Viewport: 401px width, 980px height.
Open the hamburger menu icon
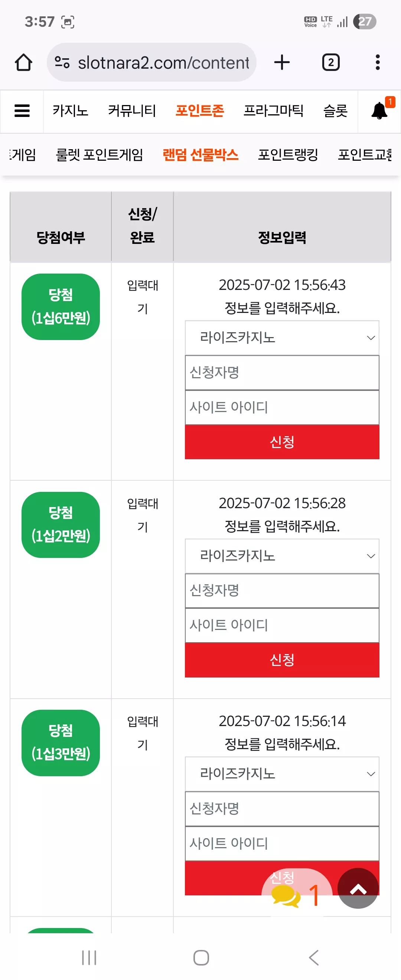pyautogui.click(x=22, y=111)
